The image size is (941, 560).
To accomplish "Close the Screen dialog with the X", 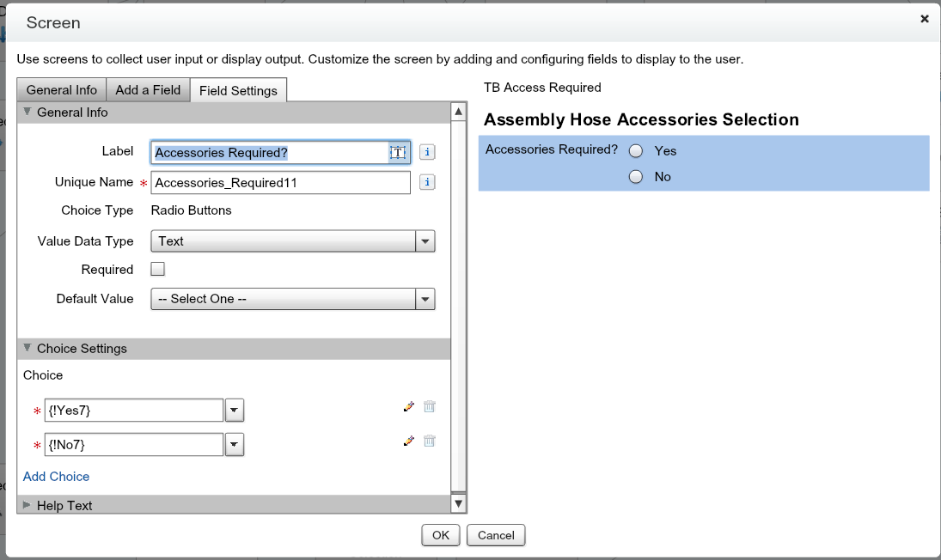I will [925, 19].
